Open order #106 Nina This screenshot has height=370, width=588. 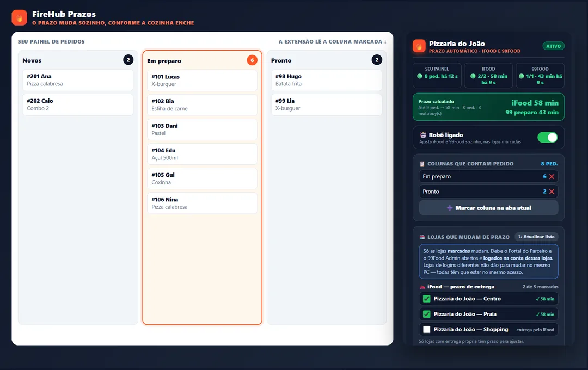tap(202, 203)
